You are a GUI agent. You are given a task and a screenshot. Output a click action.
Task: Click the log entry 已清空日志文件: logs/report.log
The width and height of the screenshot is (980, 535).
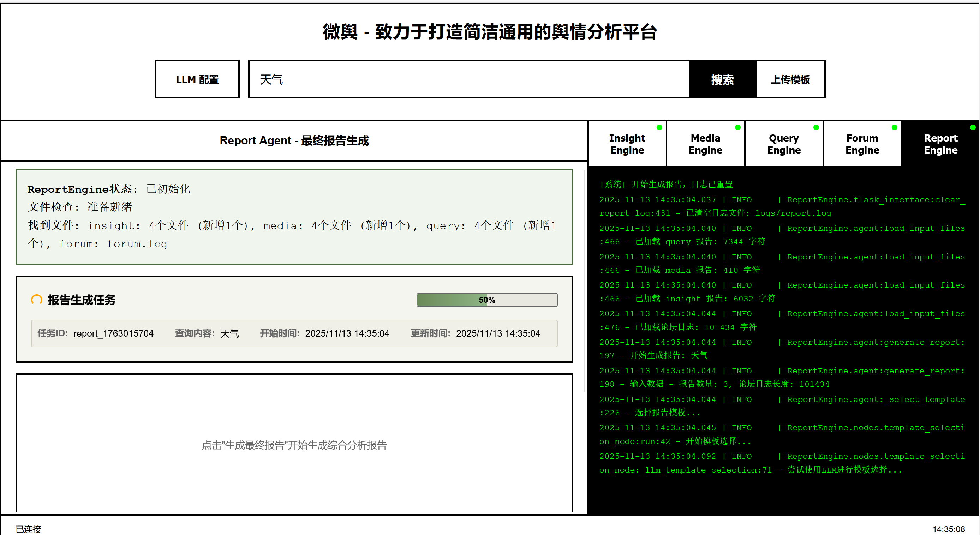click(782, 206)
